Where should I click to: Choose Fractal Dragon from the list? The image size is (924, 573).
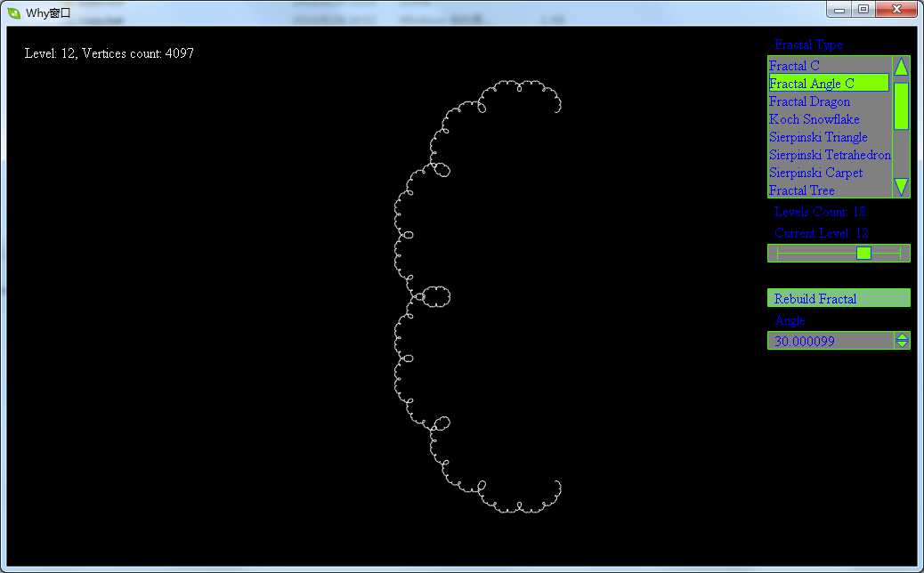click(x=830, y=101)
